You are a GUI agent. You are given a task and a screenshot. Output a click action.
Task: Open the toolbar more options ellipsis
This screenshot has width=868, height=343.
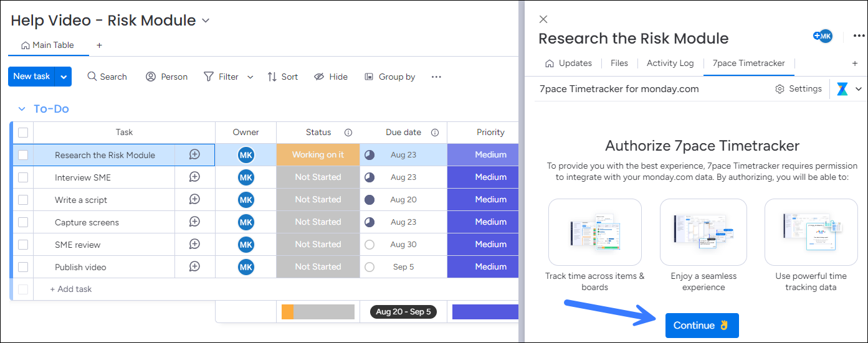click(x=436, y=77)
